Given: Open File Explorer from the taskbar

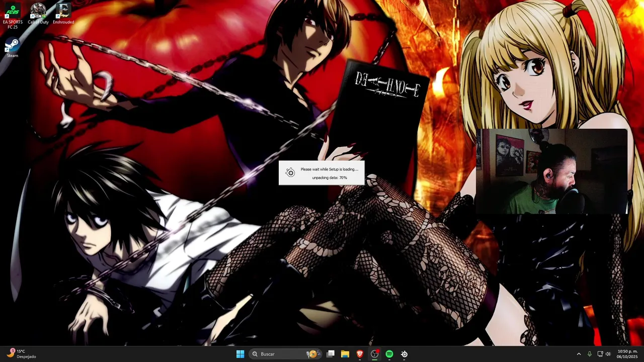Looking at the screenshot, I should (x=345, y=354).
